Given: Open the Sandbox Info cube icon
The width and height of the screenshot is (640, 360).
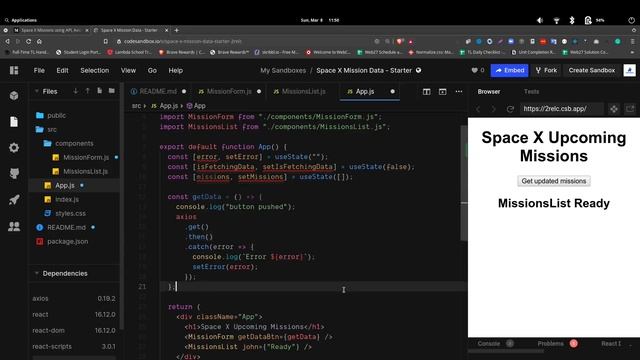Looking at the screenshot, I should [14, 96].
